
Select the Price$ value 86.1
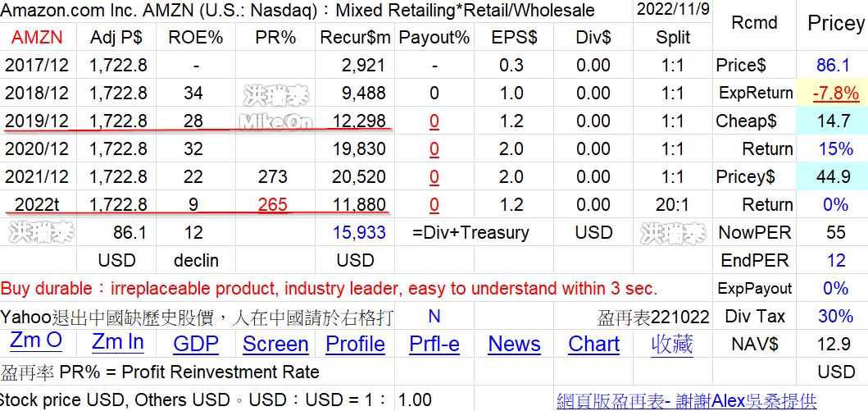(833, 66)
